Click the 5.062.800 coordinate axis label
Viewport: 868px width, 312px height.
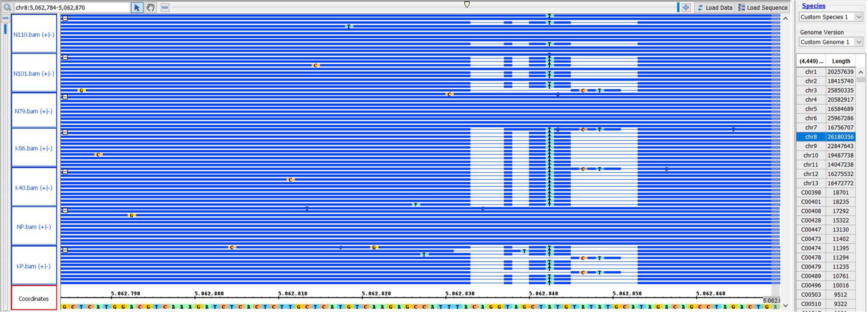209,293
